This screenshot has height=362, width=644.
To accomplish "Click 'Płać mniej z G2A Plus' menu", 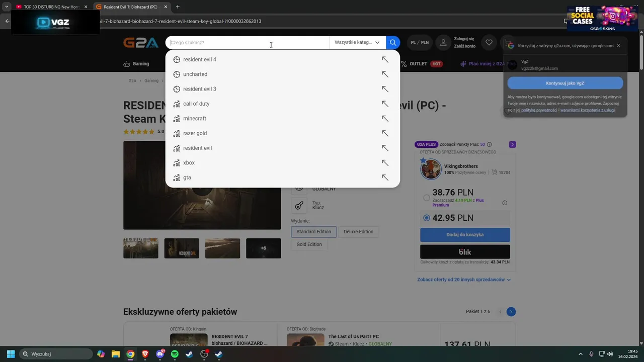I will (488, 64).
